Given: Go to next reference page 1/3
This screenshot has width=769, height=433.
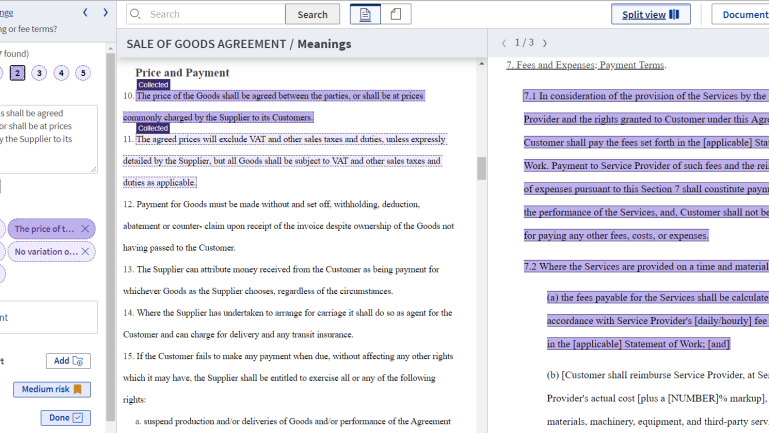Looking at the screenshot, I should tap(545, 43).
